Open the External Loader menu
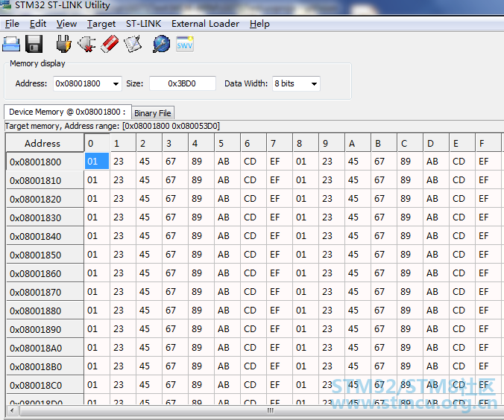Screen dimensions: 504x420 click(x=205, y=24)
